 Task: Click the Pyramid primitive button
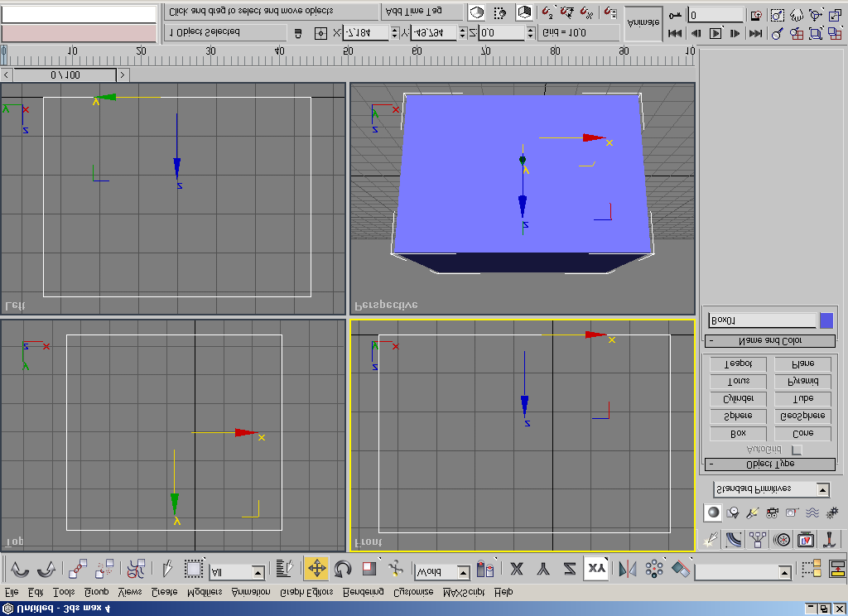tap(802, 382)
